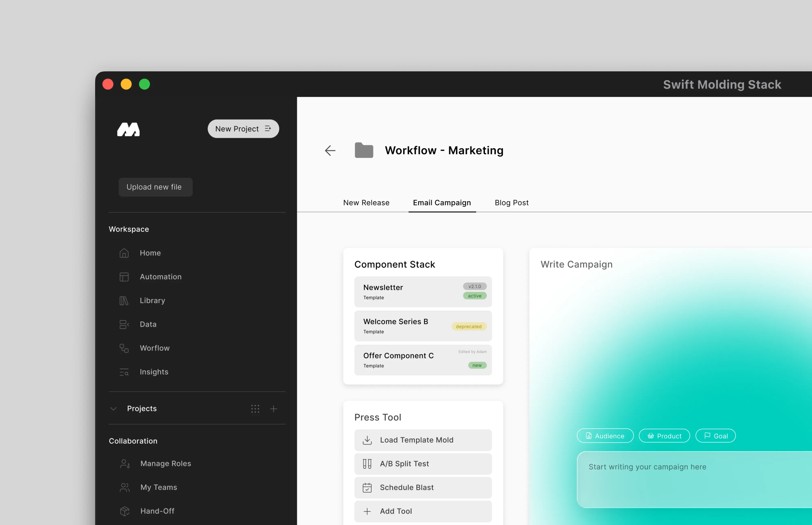Click the Workflow folder icon
Image resolution: width=812 pixels, height=525 pixels.
pos(364,150)
